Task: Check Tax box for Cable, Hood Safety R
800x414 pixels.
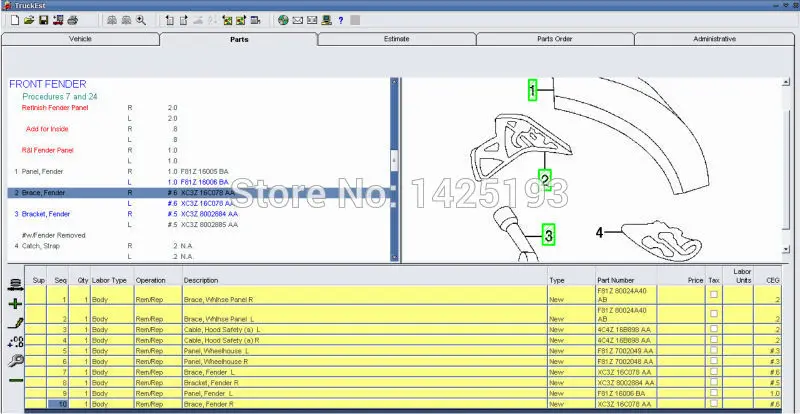Action: point(714,339)
